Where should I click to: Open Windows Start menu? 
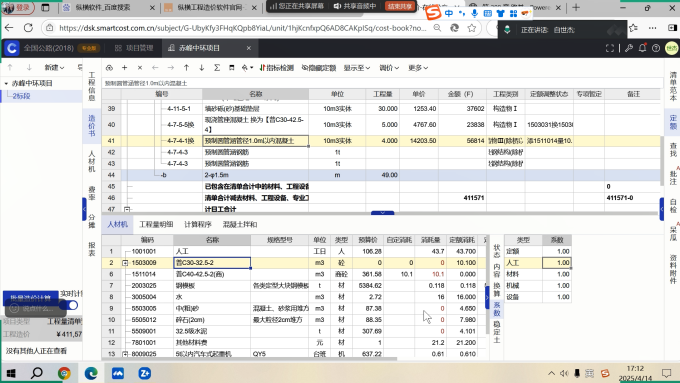10,373
